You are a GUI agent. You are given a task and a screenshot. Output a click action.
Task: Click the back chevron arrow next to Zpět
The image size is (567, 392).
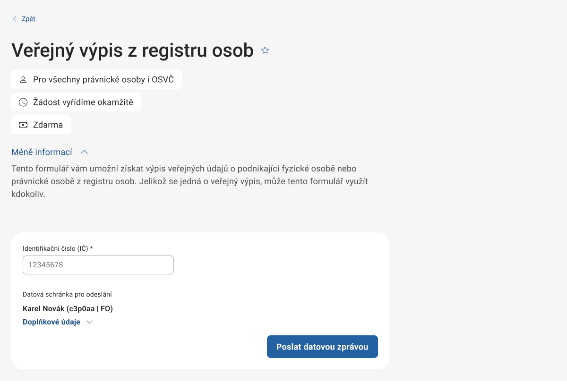click(14, 19)
